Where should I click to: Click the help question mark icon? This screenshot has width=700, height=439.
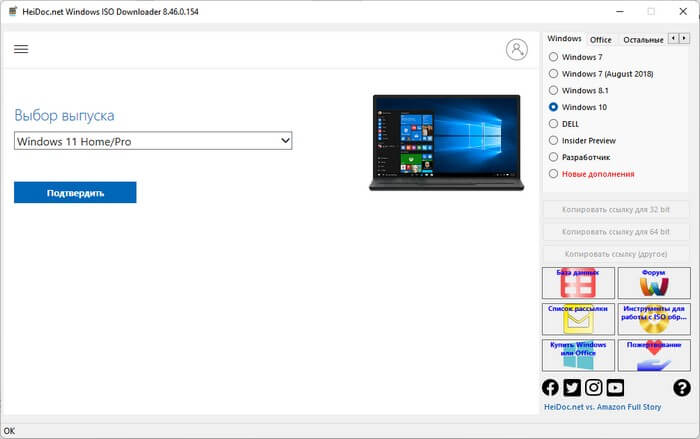click(x=682, y=388)
